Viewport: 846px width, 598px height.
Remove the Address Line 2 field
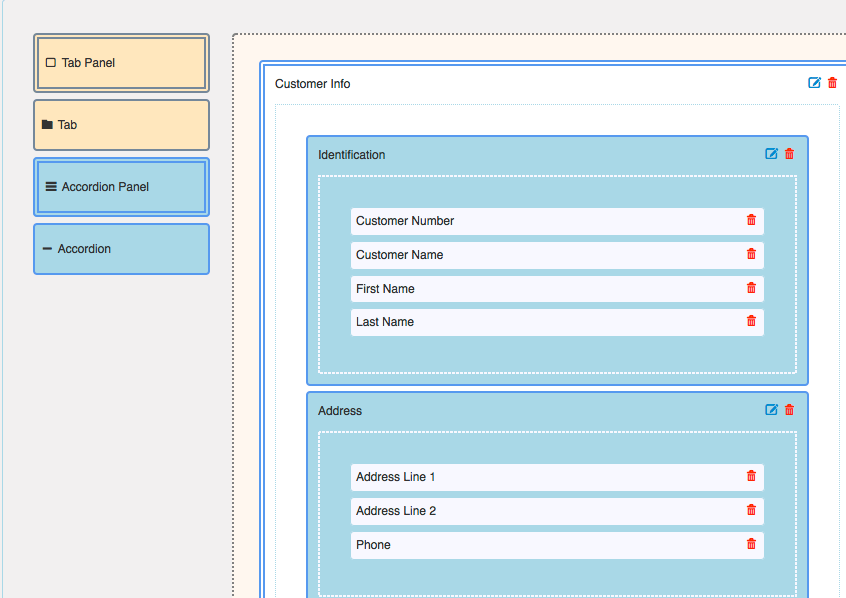click(751, 510)
